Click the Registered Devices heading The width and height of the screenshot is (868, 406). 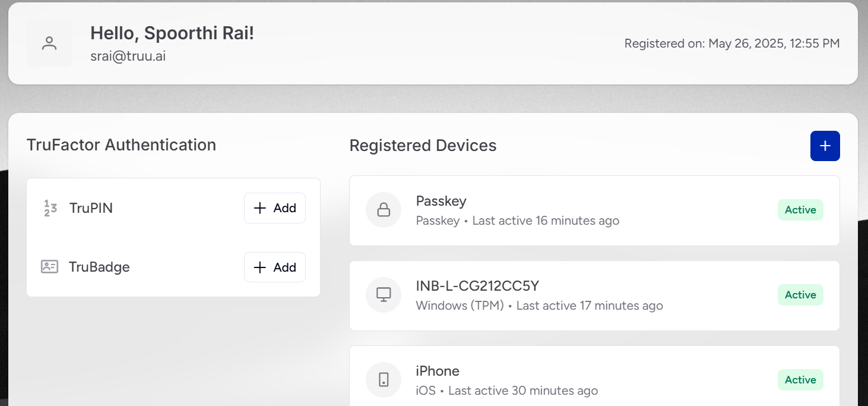pos(423,146)
